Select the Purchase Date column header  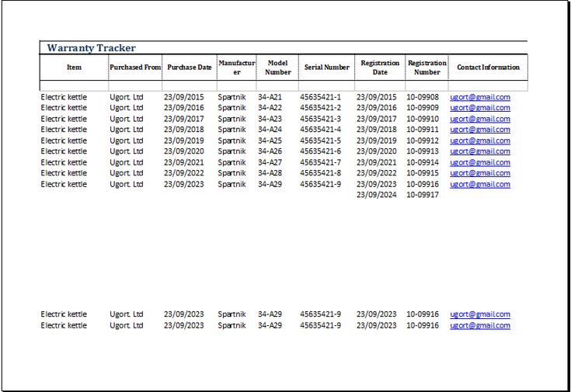(x=190, y=68)
